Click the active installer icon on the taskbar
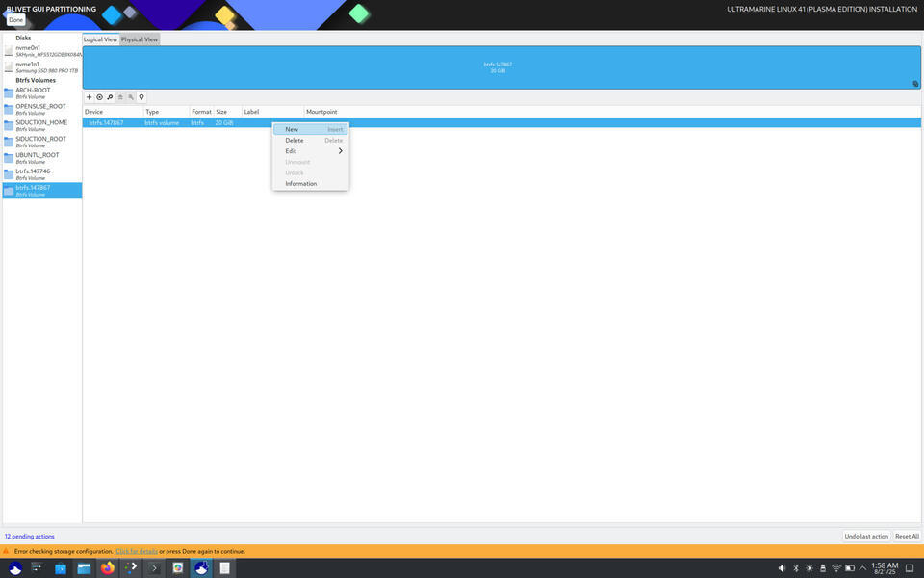 [201, 568]
